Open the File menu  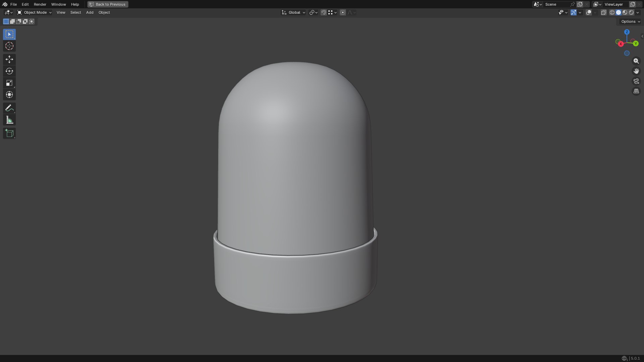(x=13, y=4)
